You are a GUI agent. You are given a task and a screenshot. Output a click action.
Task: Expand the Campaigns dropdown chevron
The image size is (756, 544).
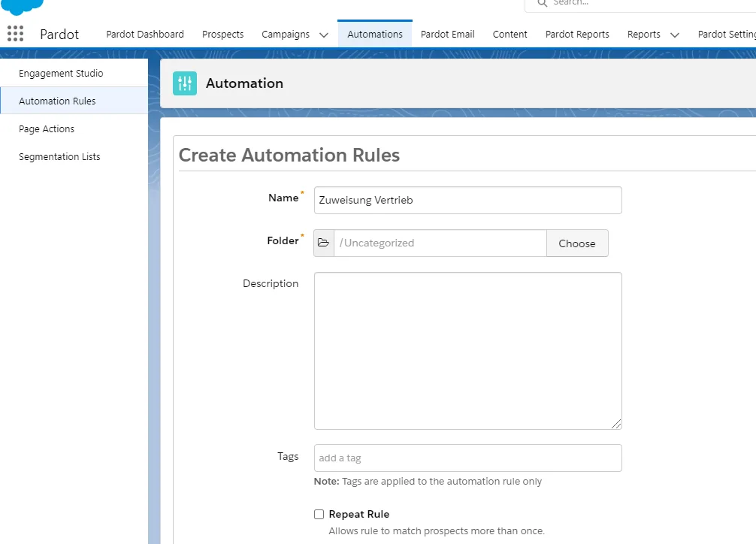(323, 34)
